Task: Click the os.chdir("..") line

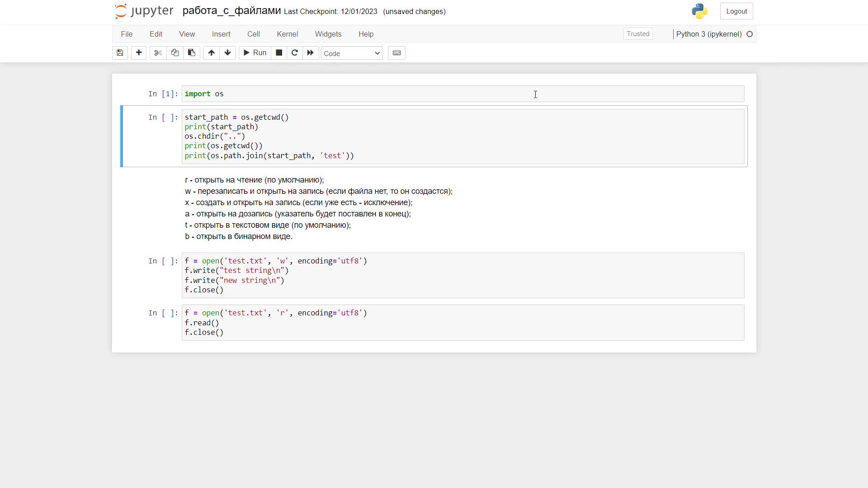Action: (215, 136)
